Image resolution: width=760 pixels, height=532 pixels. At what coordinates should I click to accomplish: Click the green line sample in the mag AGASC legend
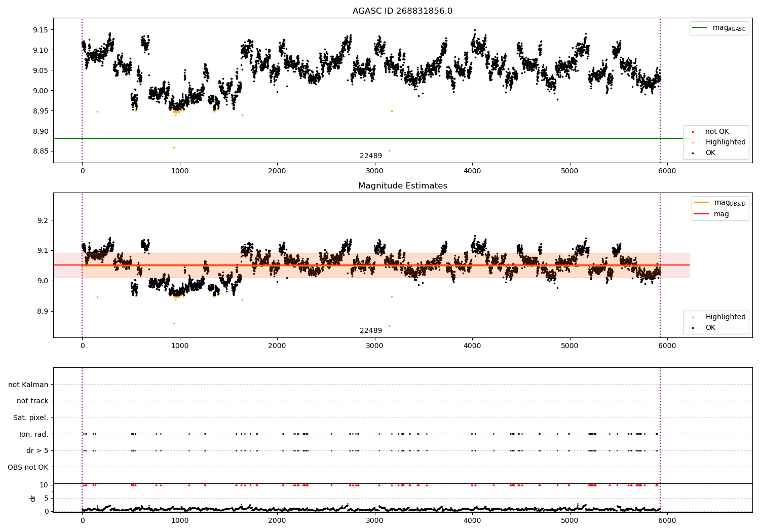700,28
